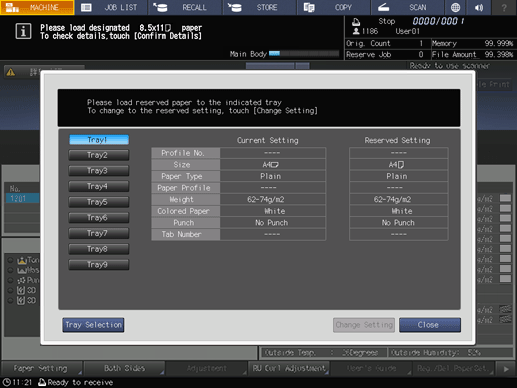Select Tray9 in the tray list
The height and width of the screenshot is (388, 517).
pos(99,265)
